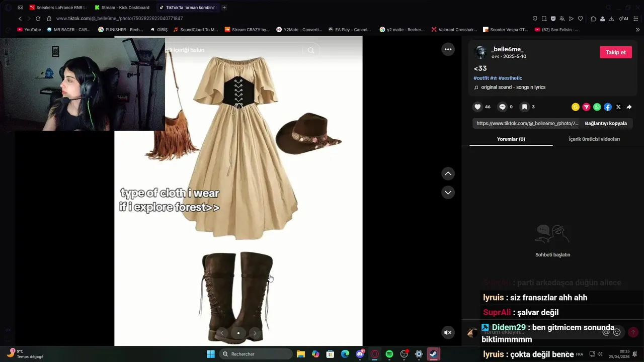Show previous photo in the carousel
The height and width of the screenshot is (362, 644).
point(222,333)
